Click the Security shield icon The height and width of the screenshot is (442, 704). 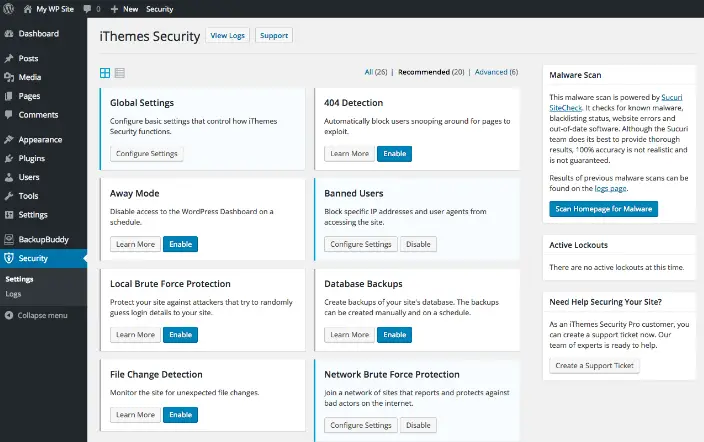click(x=9, y=258)
